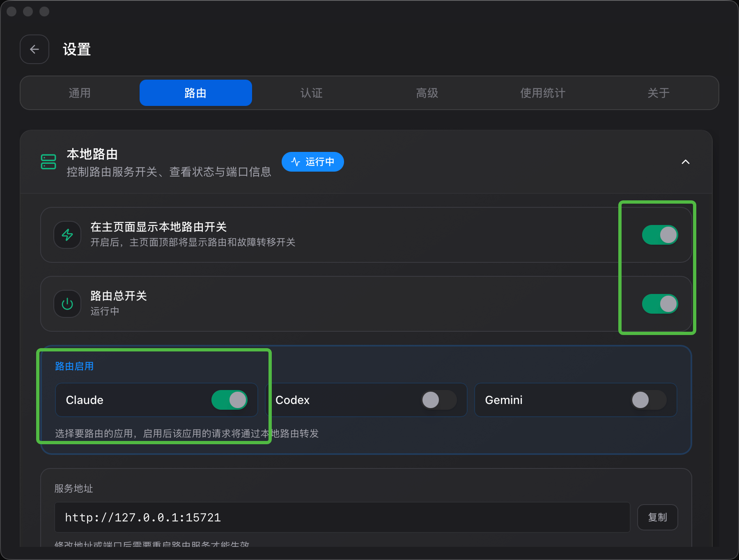Screen dimensions: 739x560
Task: Click the 复制 button
Action: pos(657,517)
